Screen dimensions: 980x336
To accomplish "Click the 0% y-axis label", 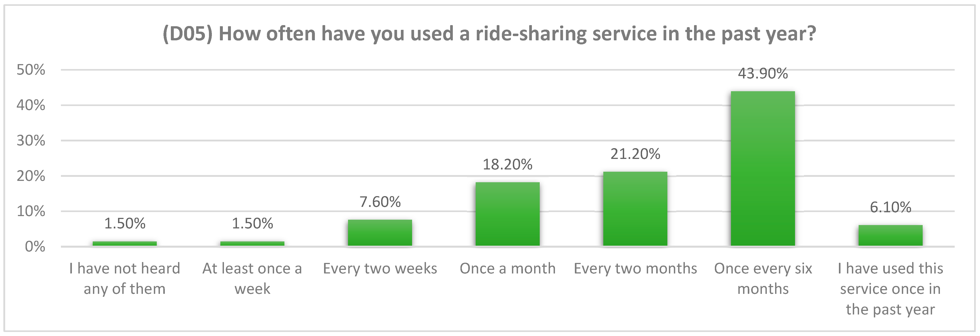I will (x=35, y=247).
